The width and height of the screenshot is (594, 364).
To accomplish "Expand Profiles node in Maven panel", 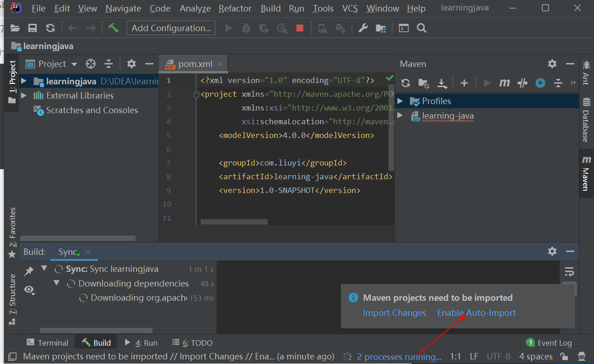I will click(x=400, y=101).
